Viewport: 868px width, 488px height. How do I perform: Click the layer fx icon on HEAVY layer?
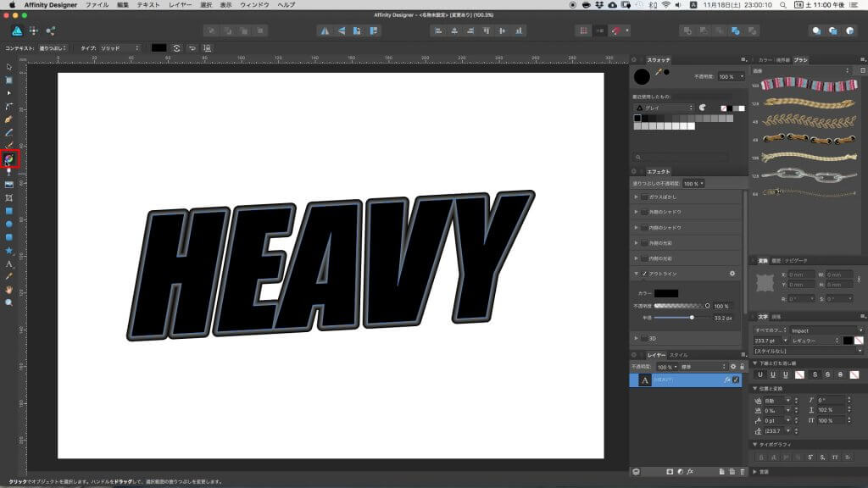point(726,380)
